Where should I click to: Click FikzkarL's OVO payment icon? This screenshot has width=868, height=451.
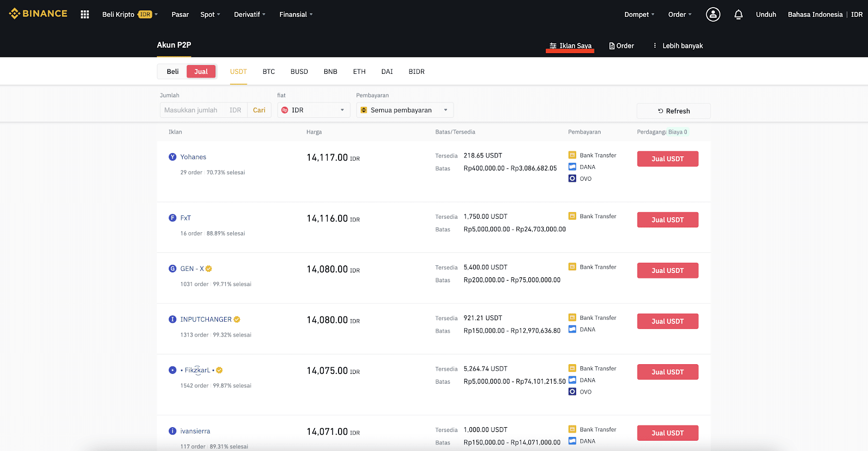click(x=572, y=391)
